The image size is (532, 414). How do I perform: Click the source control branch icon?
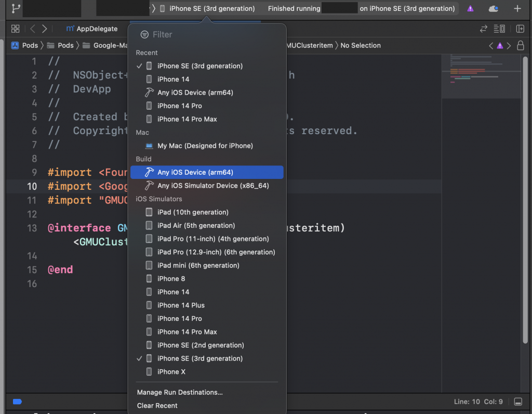16,8
